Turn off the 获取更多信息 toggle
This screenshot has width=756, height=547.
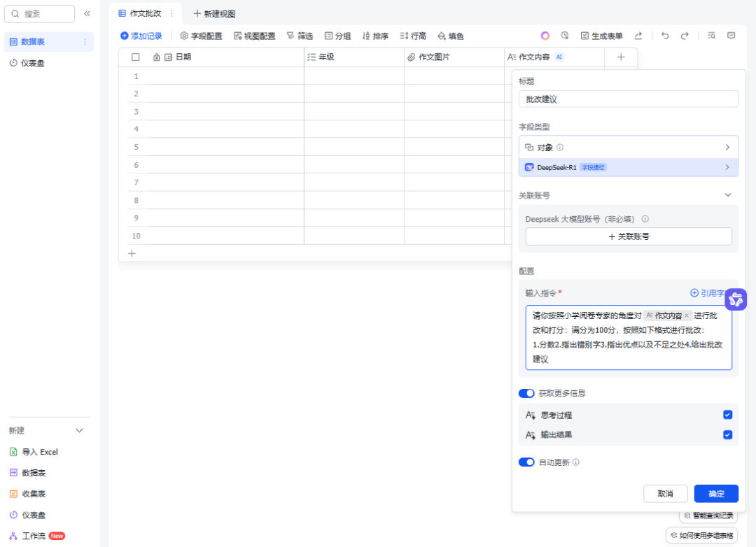point(526,393)
